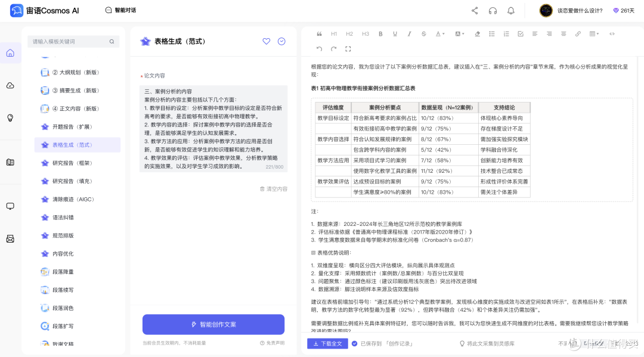Click the 智能创作文案 button
This screenshot has height=357, width=644.
pos(213,325)
